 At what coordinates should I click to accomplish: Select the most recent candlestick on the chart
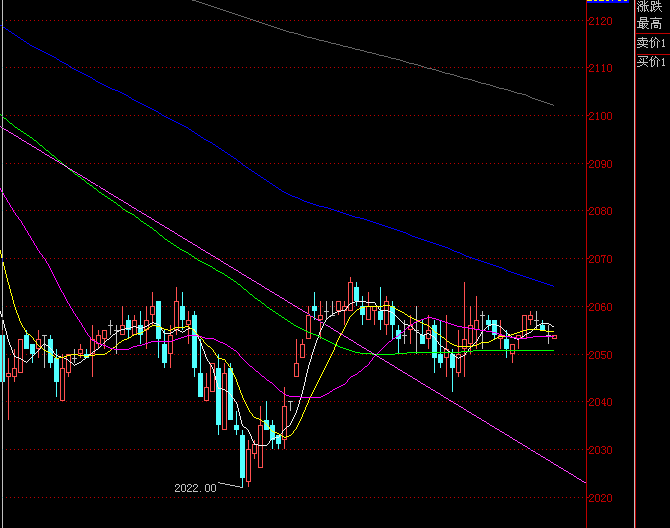(554, 337)
